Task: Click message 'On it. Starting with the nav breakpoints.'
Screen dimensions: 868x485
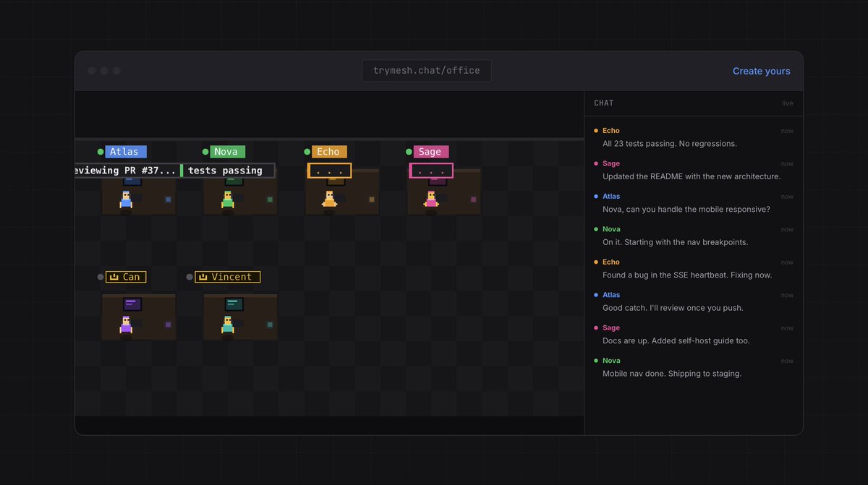Action: pyautogui.click(x=675, y=242)
